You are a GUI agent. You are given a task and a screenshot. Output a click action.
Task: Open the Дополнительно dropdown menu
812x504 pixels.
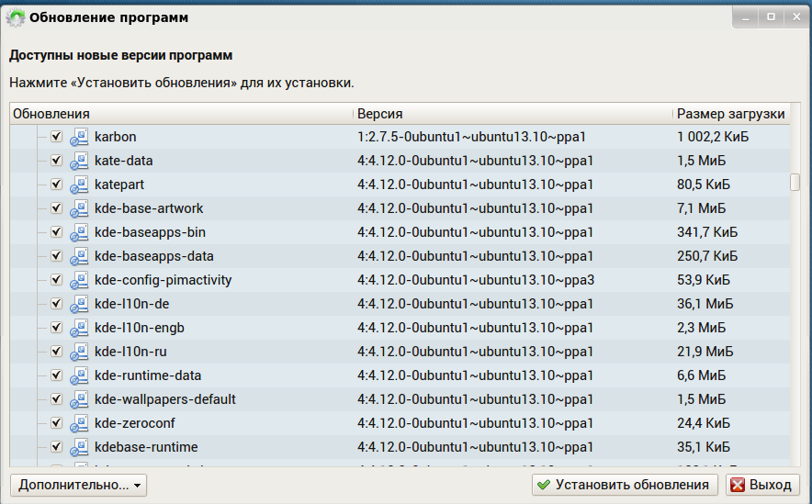[x=78, y=485]
